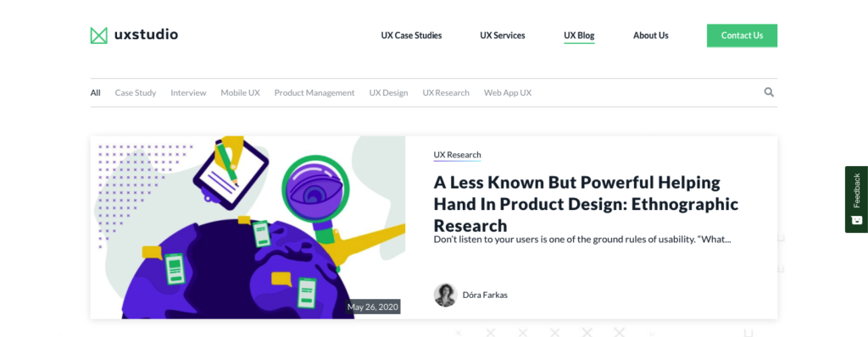This screenshot has width=868, height=337.
Task: Open the UX Services menu item
Action: click(503, 36)
